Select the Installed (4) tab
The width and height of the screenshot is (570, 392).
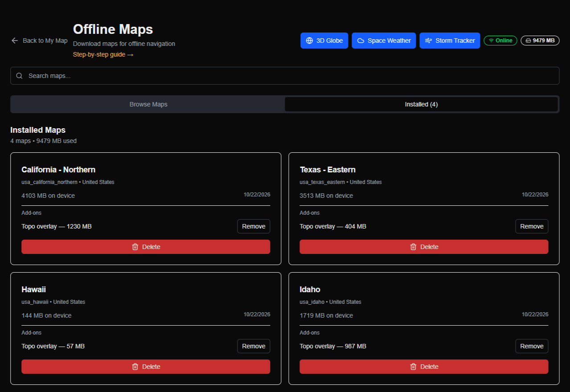tap(421, 104)
